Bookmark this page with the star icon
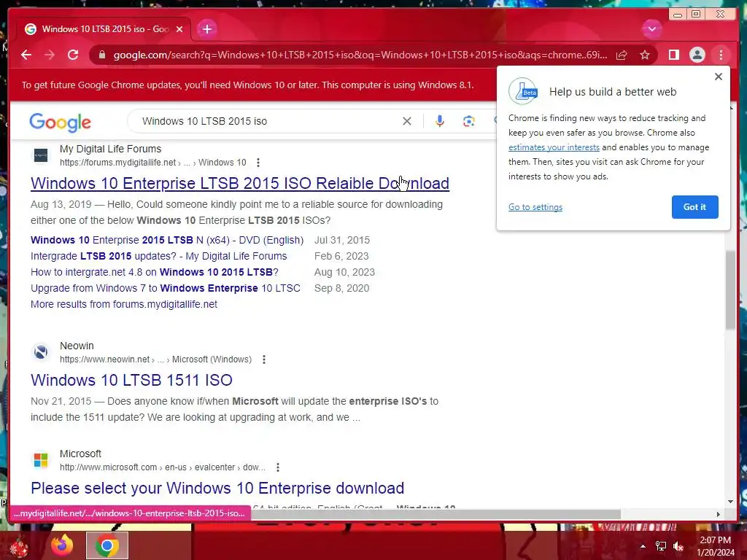 tap(645, 55)
